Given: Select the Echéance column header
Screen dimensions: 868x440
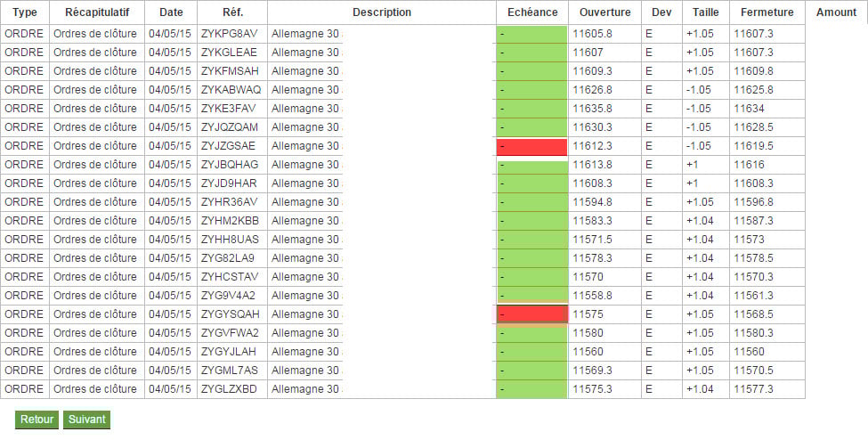Looking at the screenshot, I should [532, 12].
